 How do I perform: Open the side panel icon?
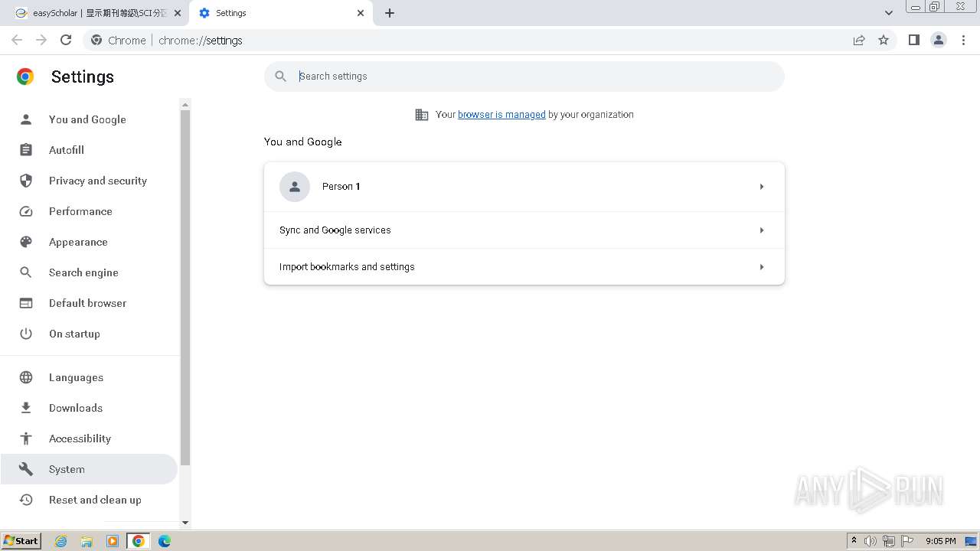913,40
